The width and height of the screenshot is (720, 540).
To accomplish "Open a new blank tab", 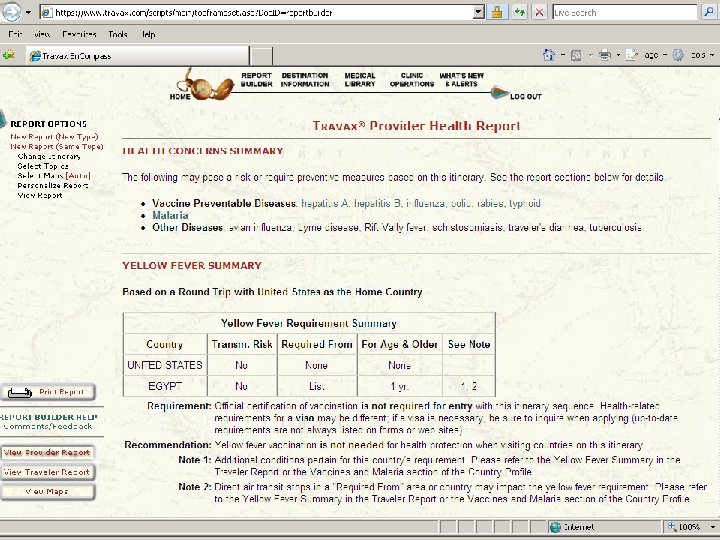I will (262, 56).
